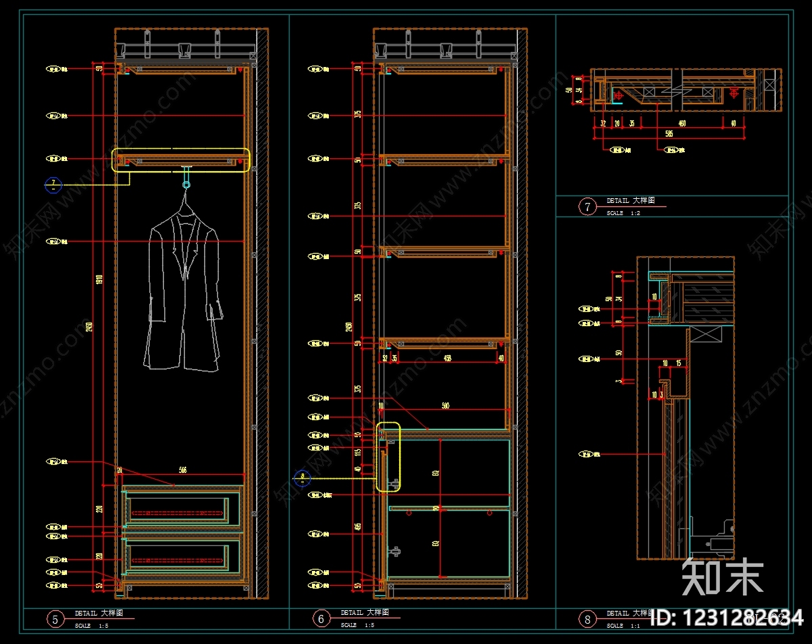
Task: Select the 458 shelf dimension in detail 6
Action: (x=447, y=358)
